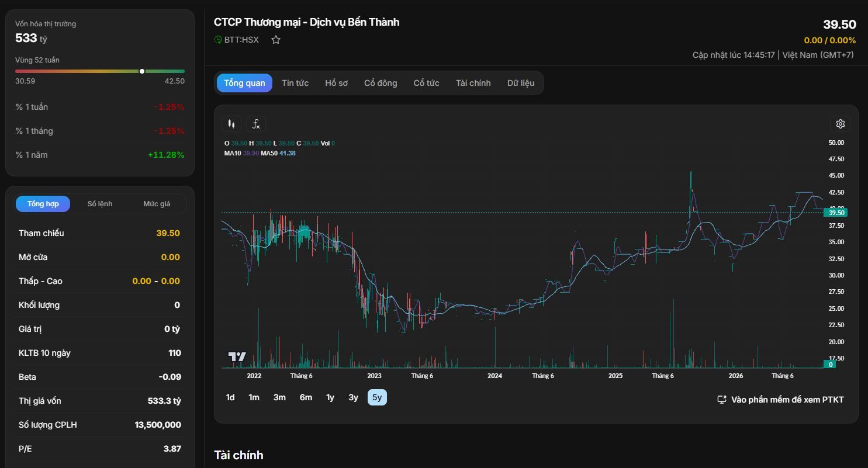Set chart range to 1d
This screenshot has height=468, width=868.
[230, 397]
